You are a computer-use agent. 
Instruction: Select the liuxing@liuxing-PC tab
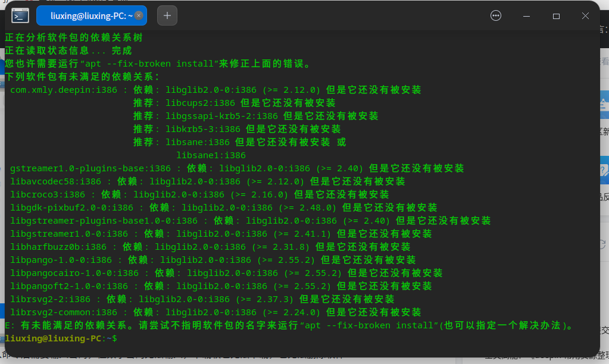pyautogui.click(x=92, y=15)
